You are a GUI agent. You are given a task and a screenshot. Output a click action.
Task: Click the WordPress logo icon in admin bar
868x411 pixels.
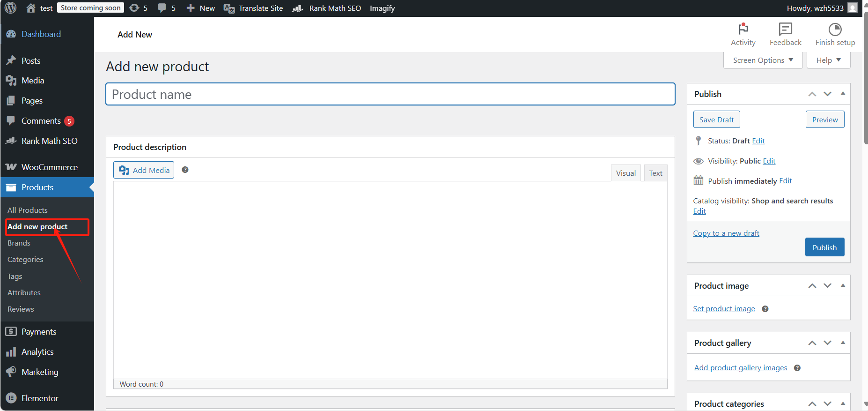[10, 8]
